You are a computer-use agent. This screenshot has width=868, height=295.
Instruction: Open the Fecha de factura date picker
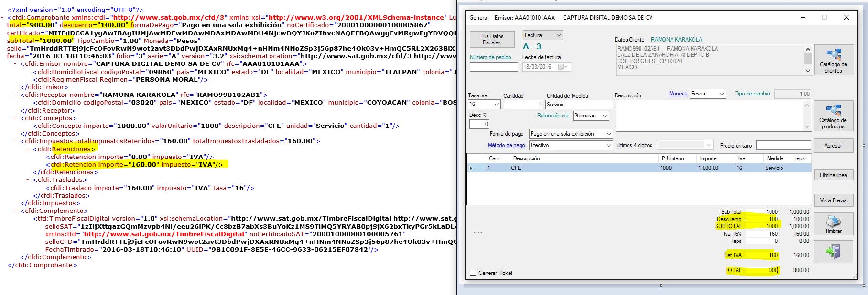click(546, 67)
